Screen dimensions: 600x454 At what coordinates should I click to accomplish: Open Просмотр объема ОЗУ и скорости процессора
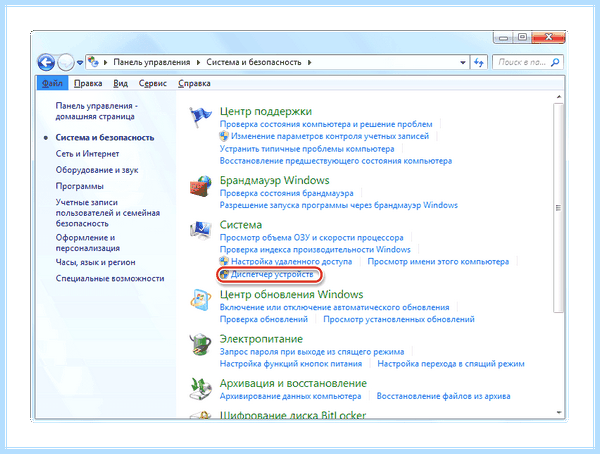point(311,237)
